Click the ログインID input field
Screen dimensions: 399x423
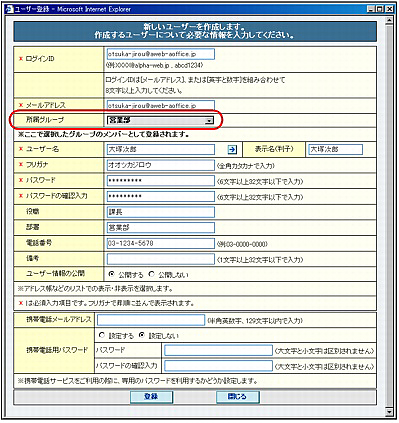161,54
